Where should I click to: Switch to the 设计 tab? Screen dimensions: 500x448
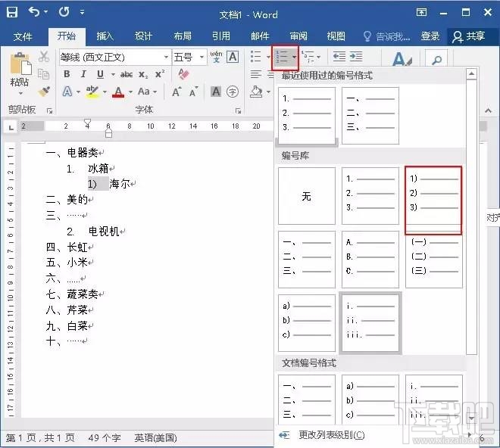pyautogui.click(x=143, y=36)
